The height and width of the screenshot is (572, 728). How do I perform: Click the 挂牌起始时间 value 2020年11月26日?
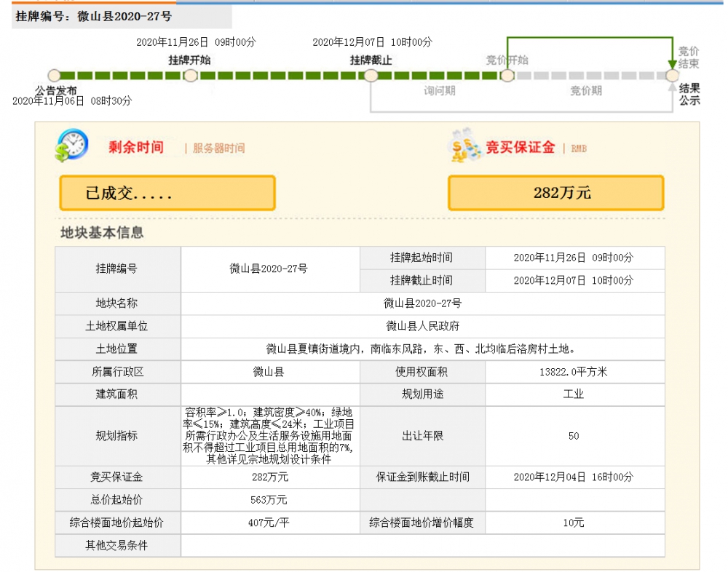[x=575, y=258]
